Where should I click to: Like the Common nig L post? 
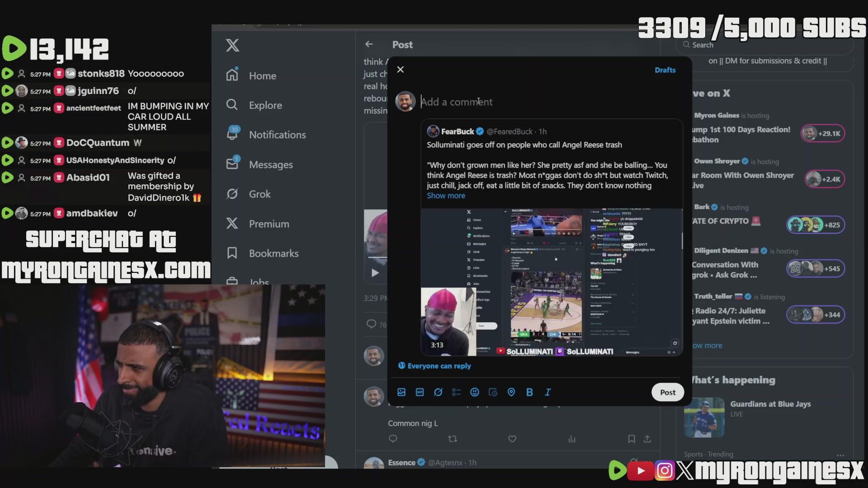[512, 439]
